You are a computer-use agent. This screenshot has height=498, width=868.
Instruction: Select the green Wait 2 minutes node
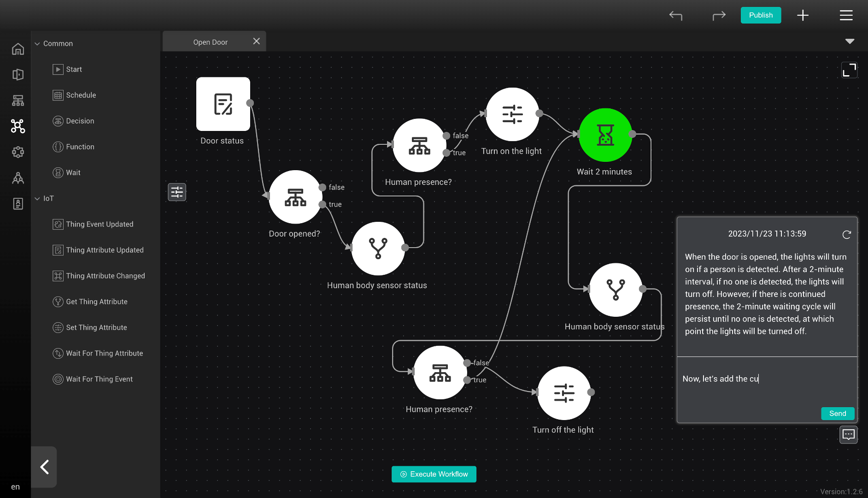point(605,135)
